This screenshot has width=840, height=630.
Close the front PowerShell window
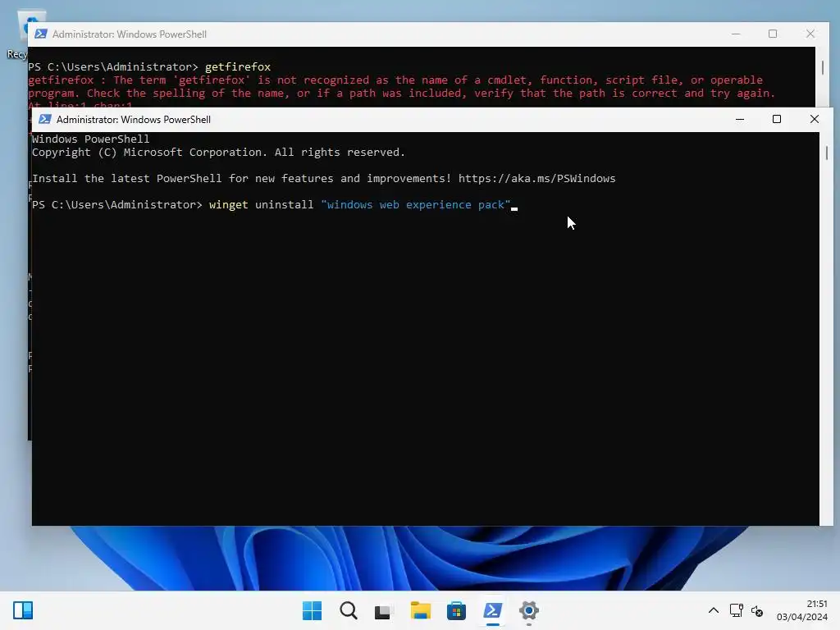[x=815, y=119]
